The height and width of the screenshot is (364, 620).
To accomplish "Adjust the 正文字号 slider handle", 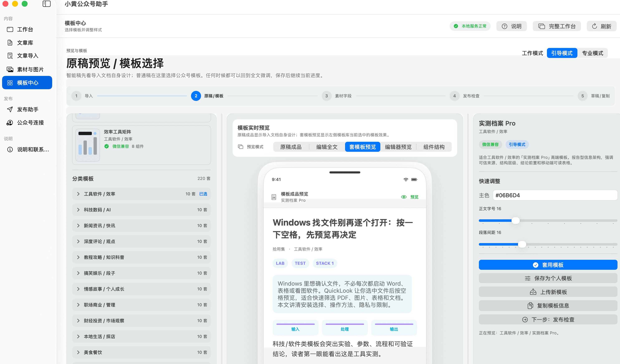I will (515, 221).
